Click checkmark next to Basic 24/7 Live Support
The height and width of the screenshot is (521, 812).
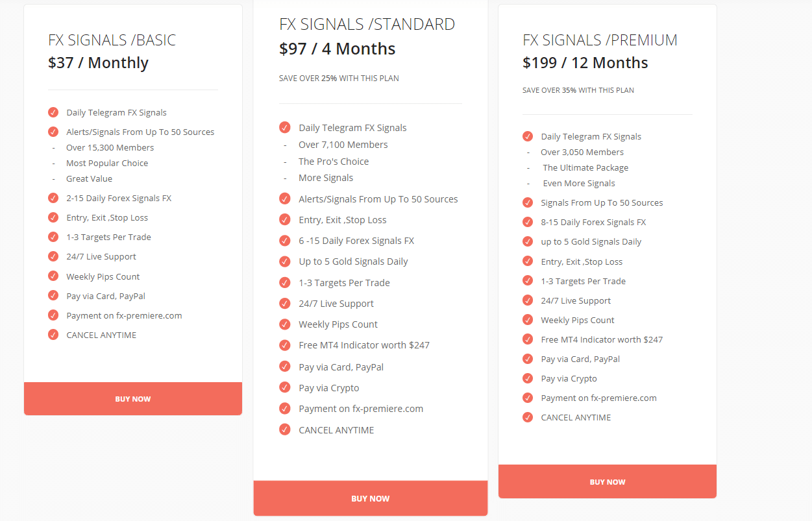pyautogui.click(x=53, y=256)
